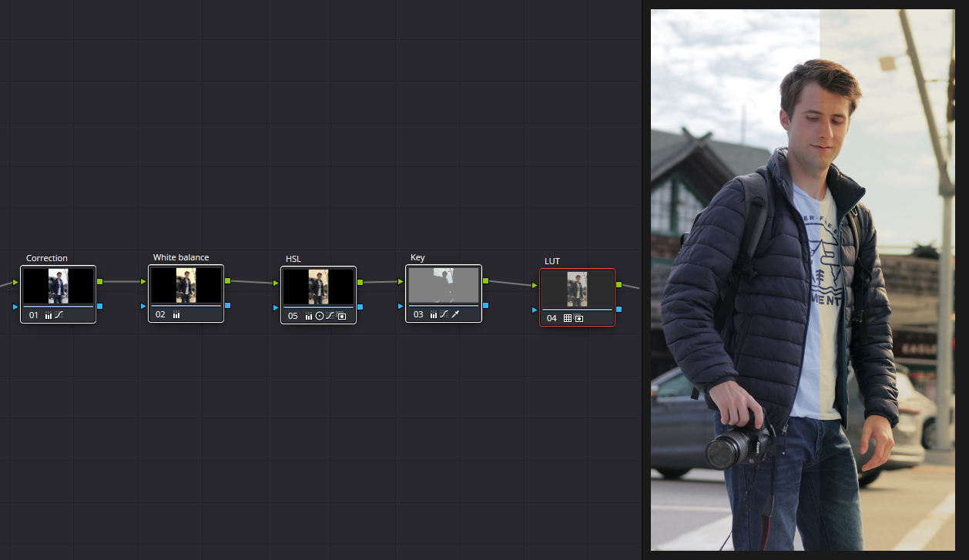
Task: Click the viewer preview image of the man
Action: coord(803,280)
